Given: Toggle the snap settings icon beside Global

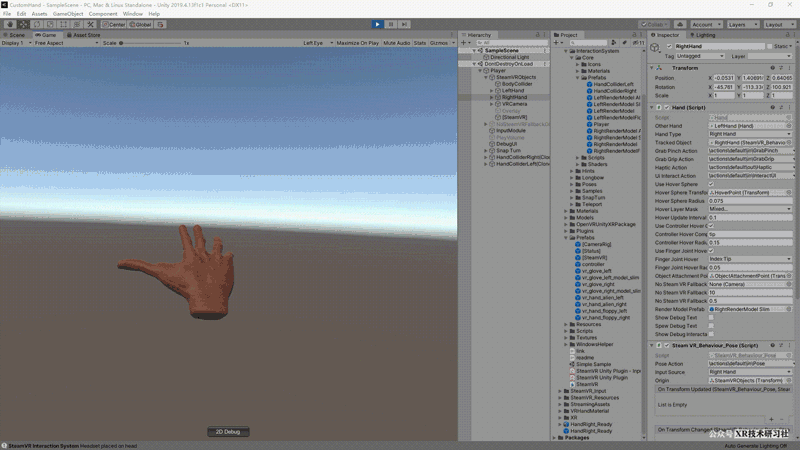Looking at the screenshot, I should [160, 24].
